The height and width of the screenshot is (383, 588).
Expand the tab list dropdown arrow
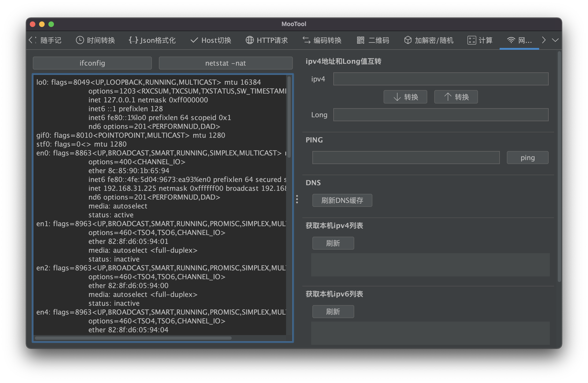tap(555, 40)
